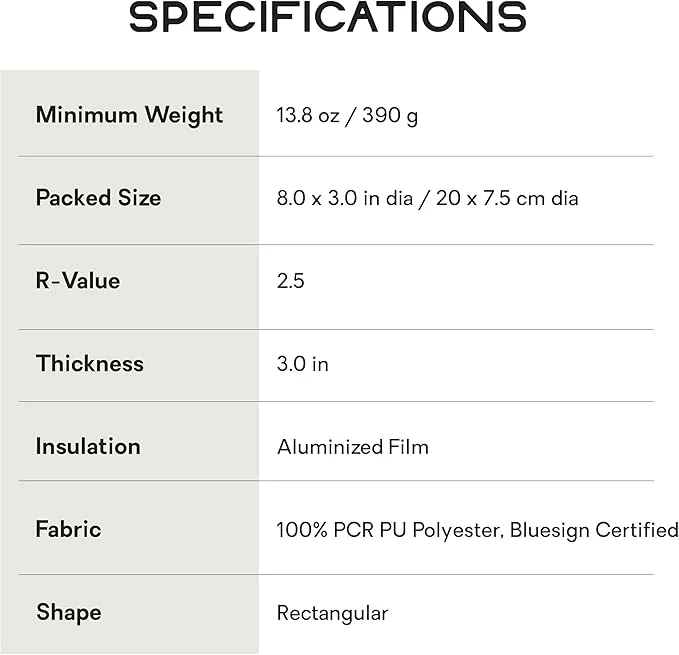The height and width of the screenshot is (655, 679).
Task: Select the Shape label
Action: 69,613
